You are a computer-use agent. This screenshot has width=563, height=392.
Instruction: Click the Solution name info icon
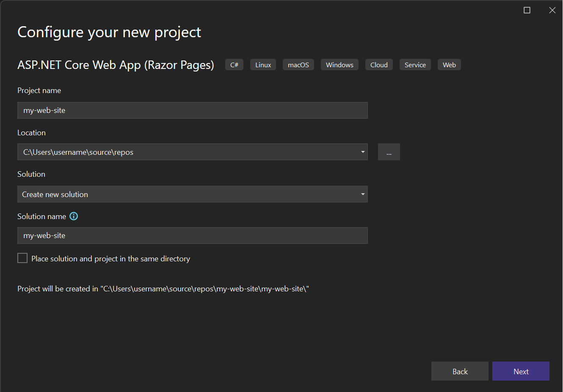coord(74,216)
